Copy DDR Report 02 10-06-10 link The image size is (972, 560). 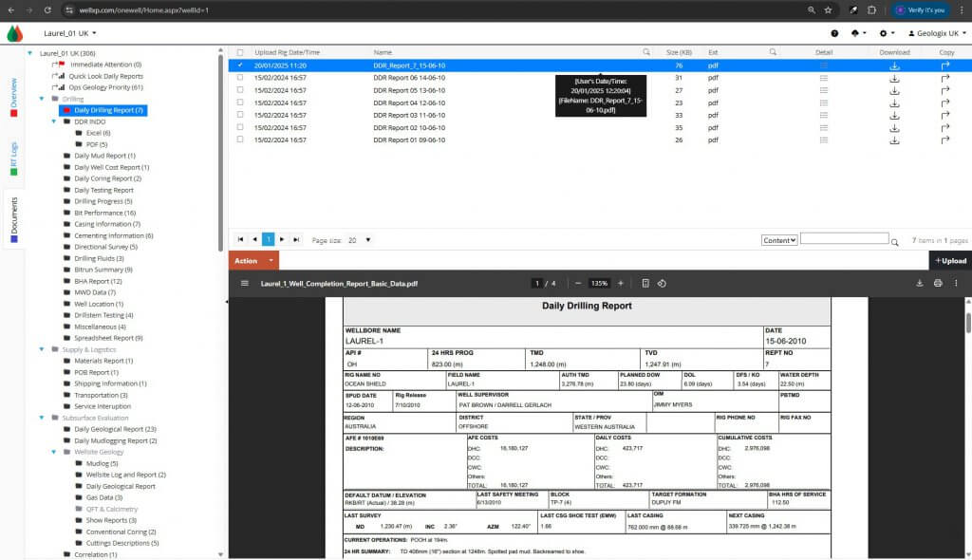[944, 128]
